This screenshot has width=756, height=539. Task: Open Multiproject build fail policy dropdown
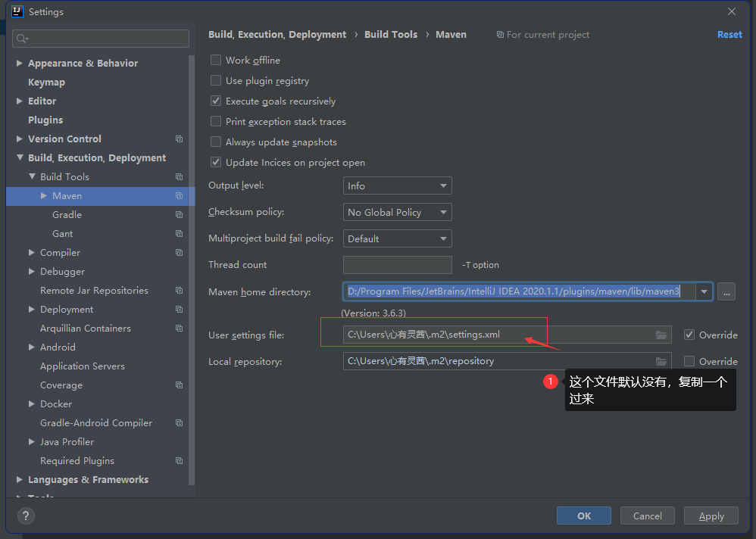click(397, 238)
